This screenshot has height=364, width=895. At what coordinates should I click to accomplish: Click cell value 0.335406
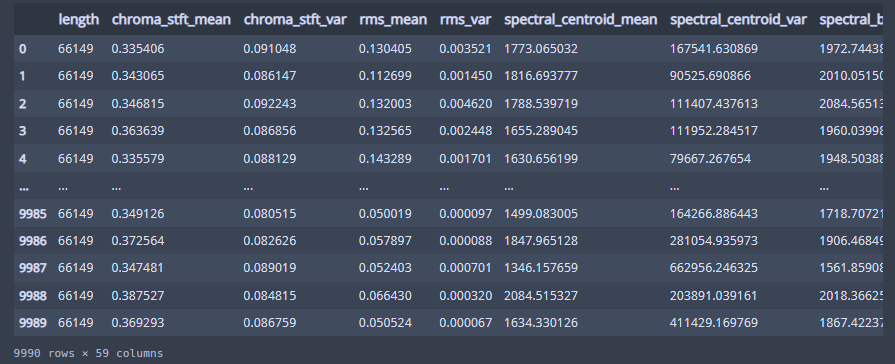pos(138,49)
